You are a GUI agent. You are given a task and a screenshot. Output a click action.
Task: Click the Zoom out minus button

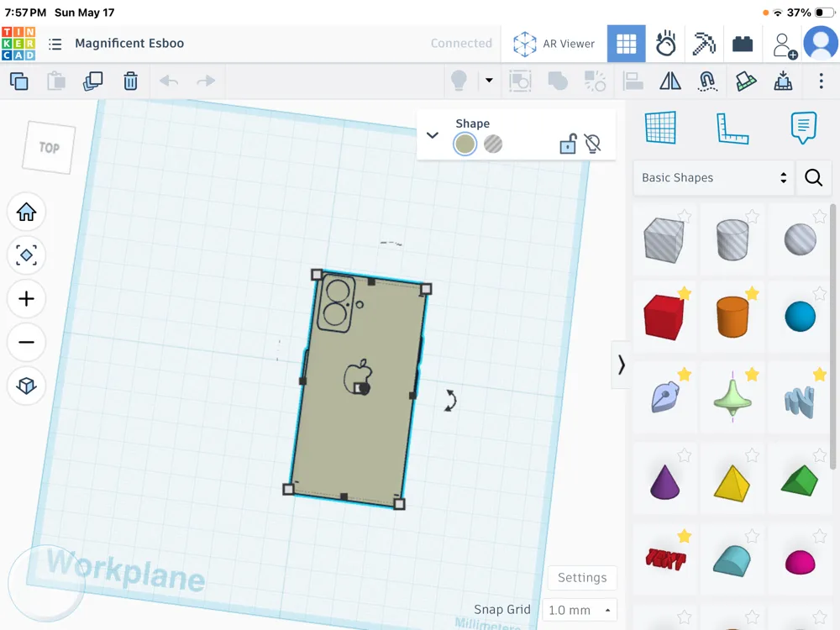(26, 342)
